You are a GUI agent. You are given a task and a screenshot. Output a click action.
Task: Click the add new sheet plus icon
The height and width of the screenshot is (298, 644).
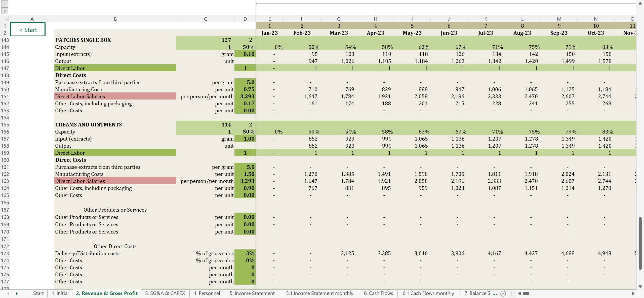[x=503, y=293]
